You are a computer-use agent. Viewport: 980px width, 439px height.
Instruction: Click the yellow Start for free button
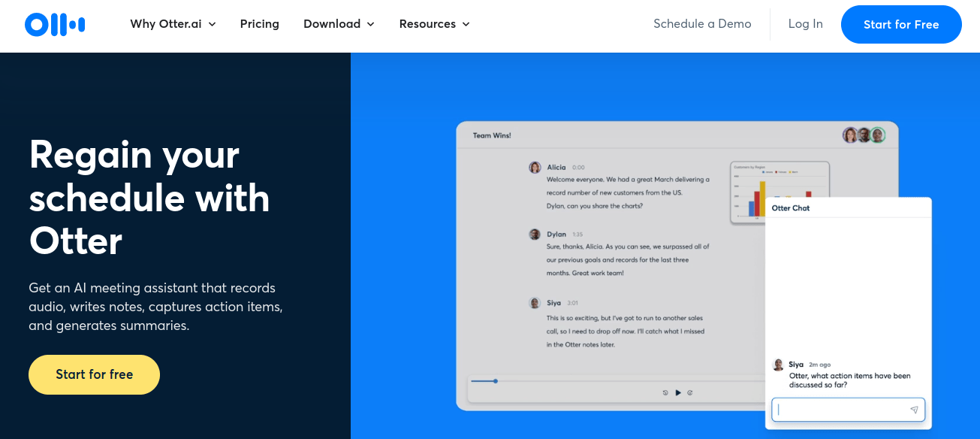pyautogui.click(x=95, y=374)
